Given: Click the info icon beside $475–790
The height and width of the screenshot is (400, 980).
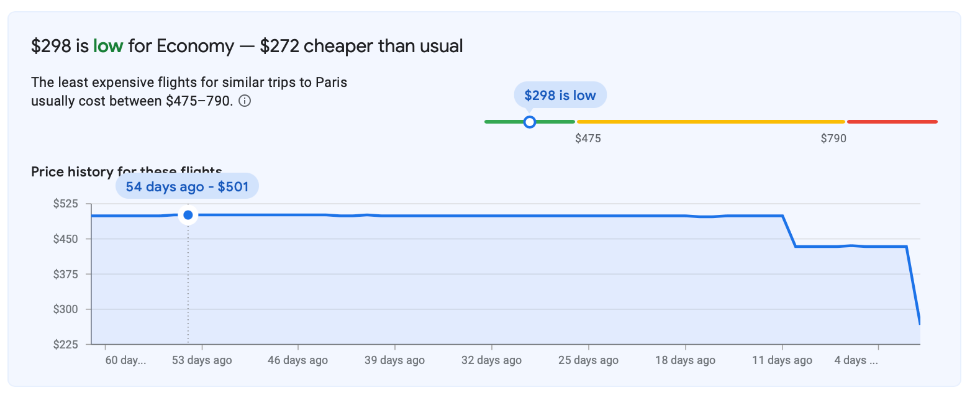Looking at the screenshot, I should [245, 101].
